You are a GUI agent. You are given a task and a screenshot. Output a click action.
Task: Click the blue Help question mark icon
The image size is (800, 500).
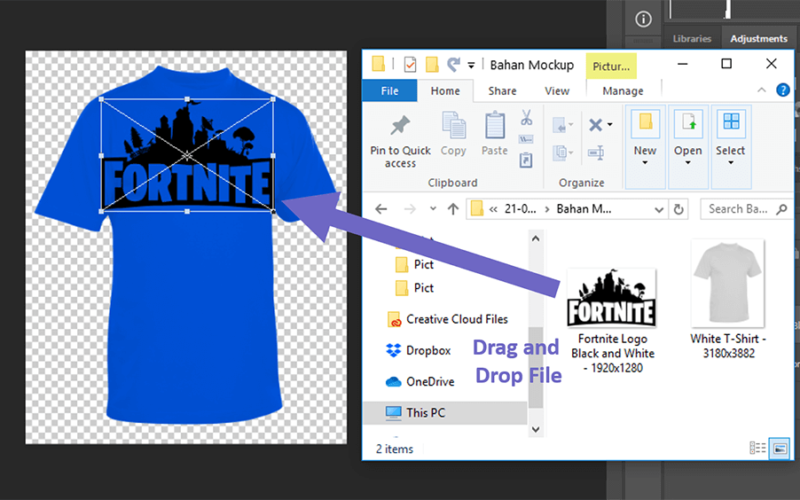[783, 90]
